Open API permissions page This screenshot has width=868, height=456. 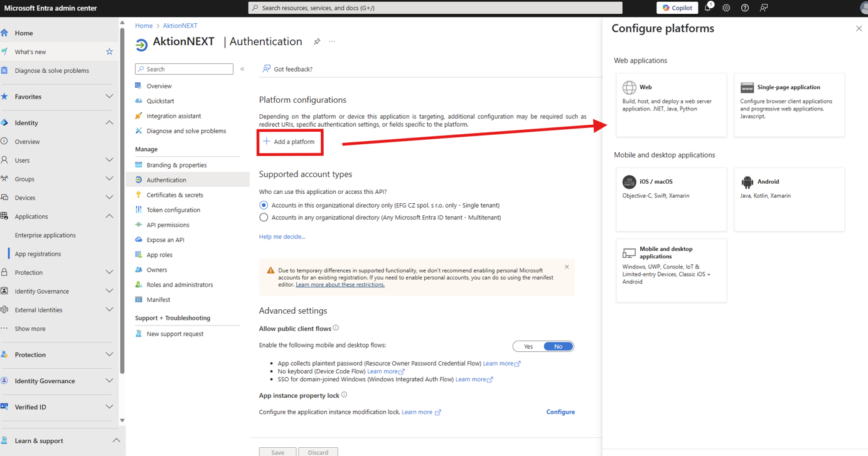pyautogui.click(x=168, y=225)
